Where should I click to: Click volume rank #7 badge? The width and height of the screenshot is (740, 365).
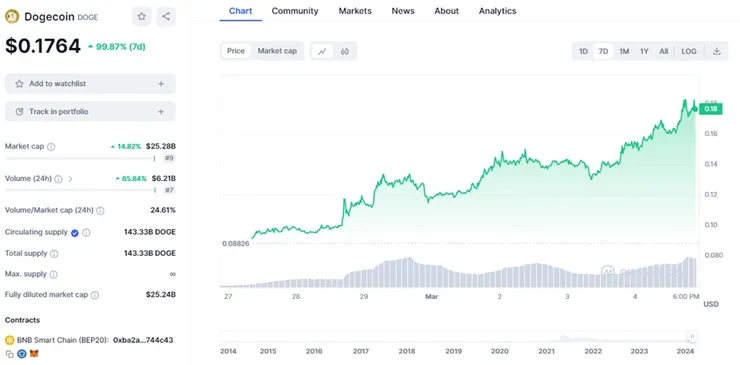click(x=169, y=190)
